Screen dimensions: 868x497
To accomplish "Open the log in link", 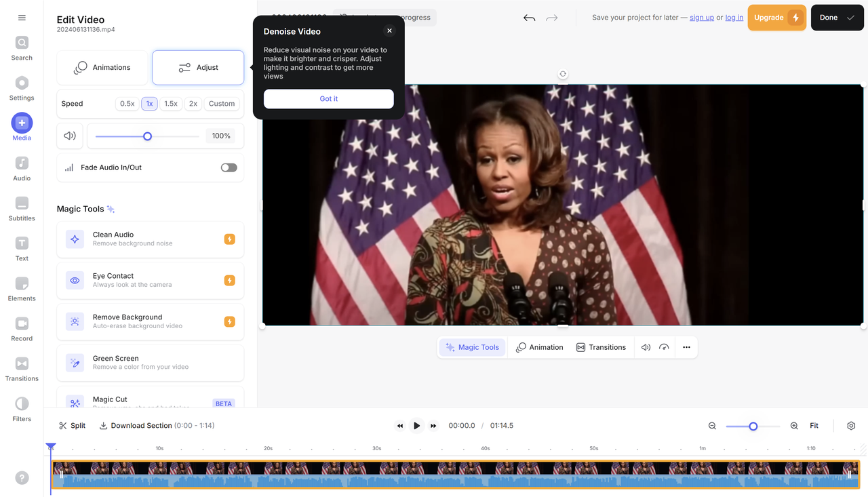I will pos(734,17).
